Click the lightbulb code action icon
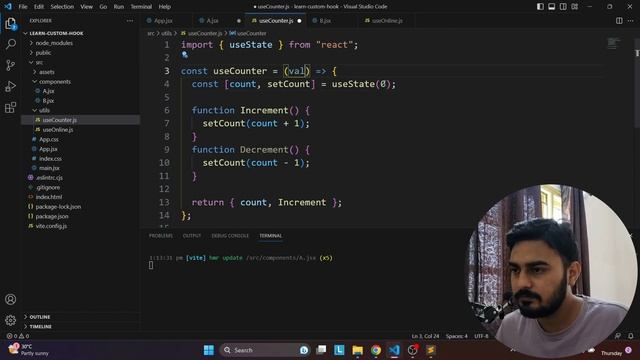640x360 pixels. coord(185,54)
